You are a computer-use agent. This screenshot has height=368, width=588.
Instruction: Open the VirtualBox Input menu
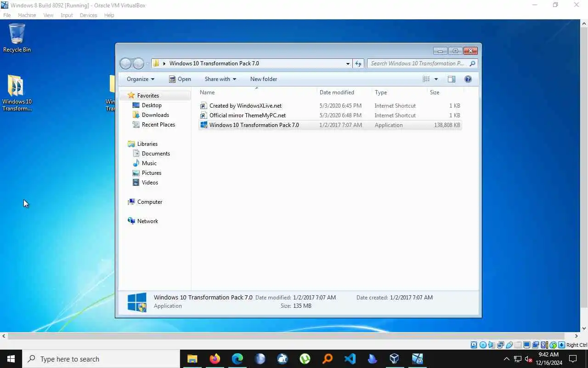coord(67,15)
